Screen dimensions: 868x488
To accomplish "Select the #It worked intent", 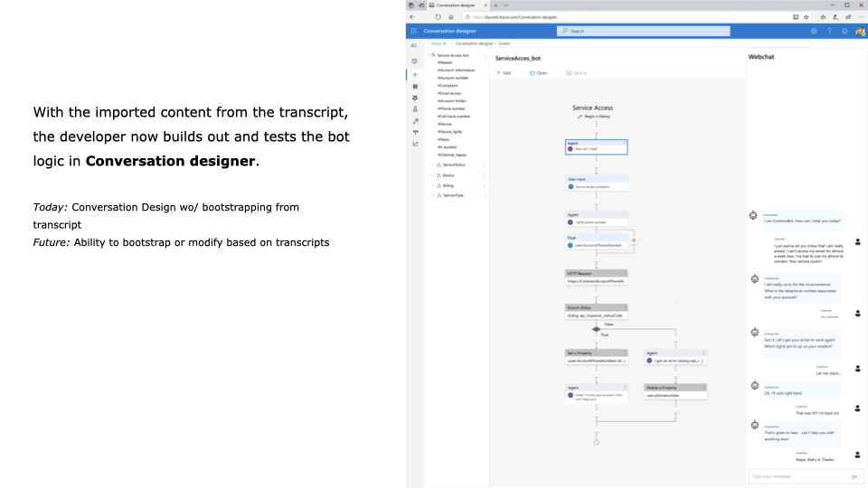I will coord(447,147).
